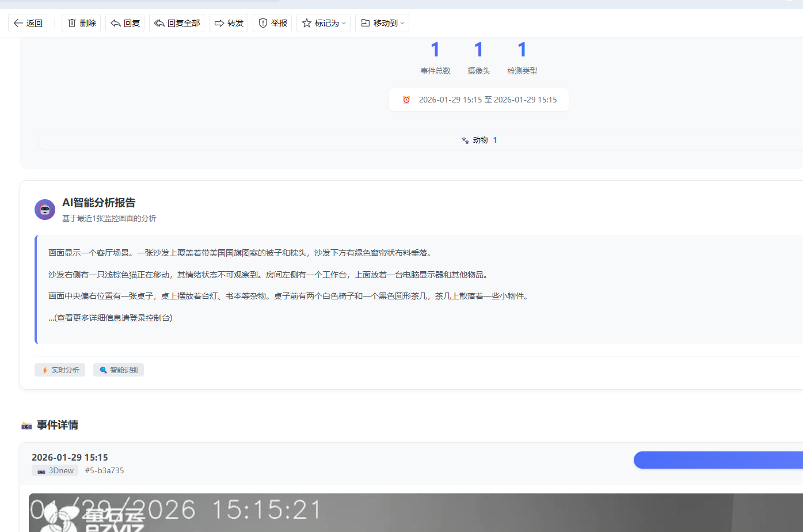Viewport: 803px width, 532px height.
Task: Click the 3Dnew camera tag
Action: (x=55, y=470)
